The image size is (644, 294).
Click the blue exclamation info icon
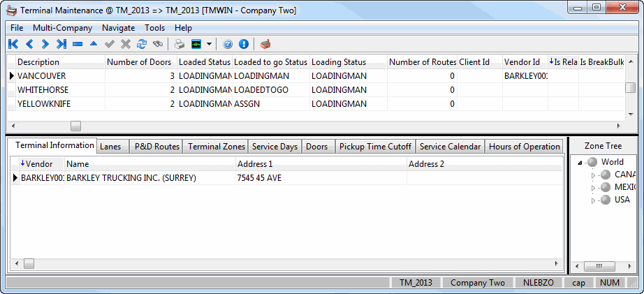click(243, 44)
